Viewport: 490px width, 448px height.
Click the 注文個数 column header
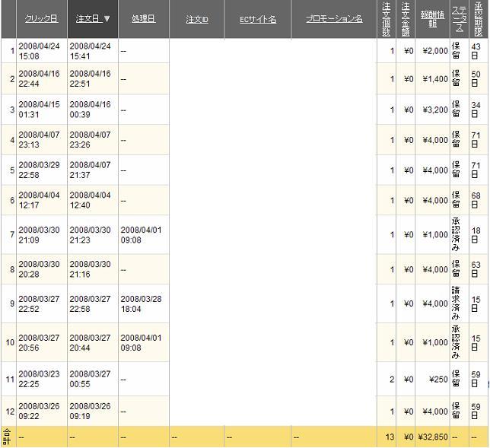[387, 19]
